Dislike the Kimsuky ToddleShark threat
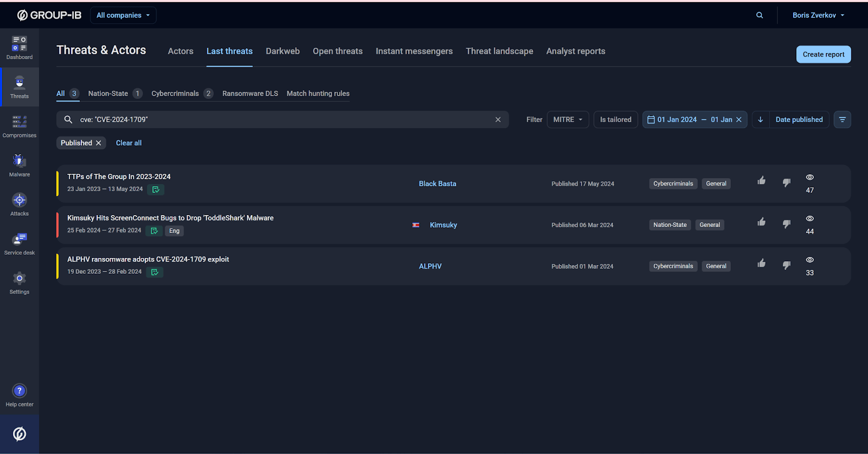The image size is (868, 454). coord(787,224)
